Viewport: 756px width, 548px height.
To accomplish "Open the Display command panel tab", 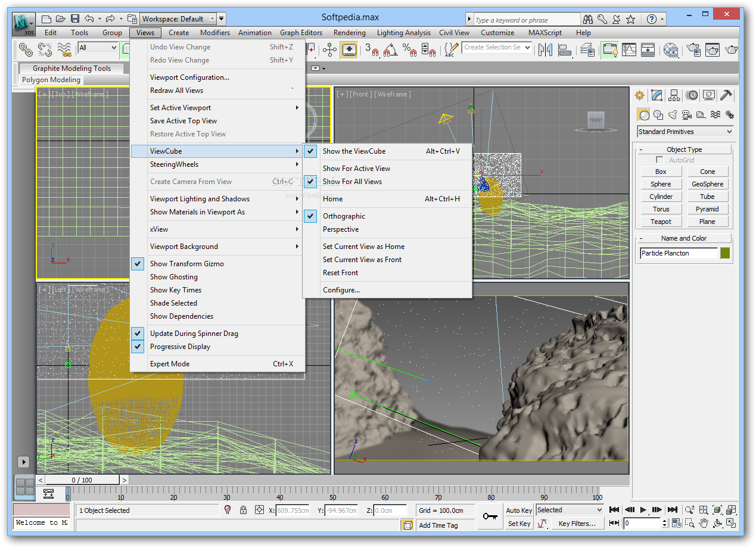I will (x=709, y=95).
